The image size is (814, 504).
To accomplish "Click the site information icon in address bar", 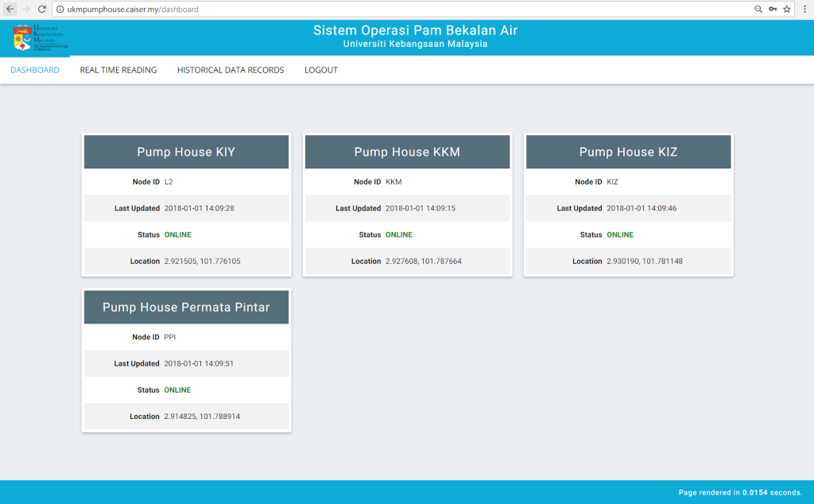I will [x=60, y=10].
